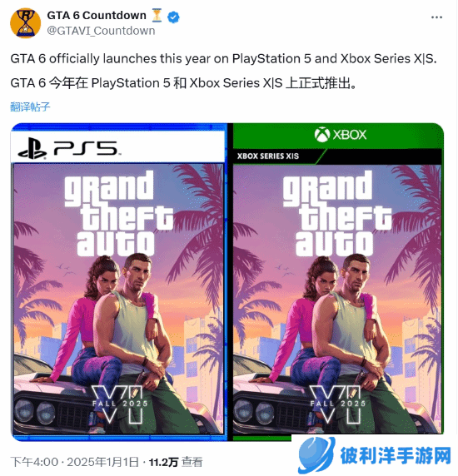Open the @GTAVI_Countdown handle link
The height and width of the screenshot is (476, 458).
coord(101,31)
